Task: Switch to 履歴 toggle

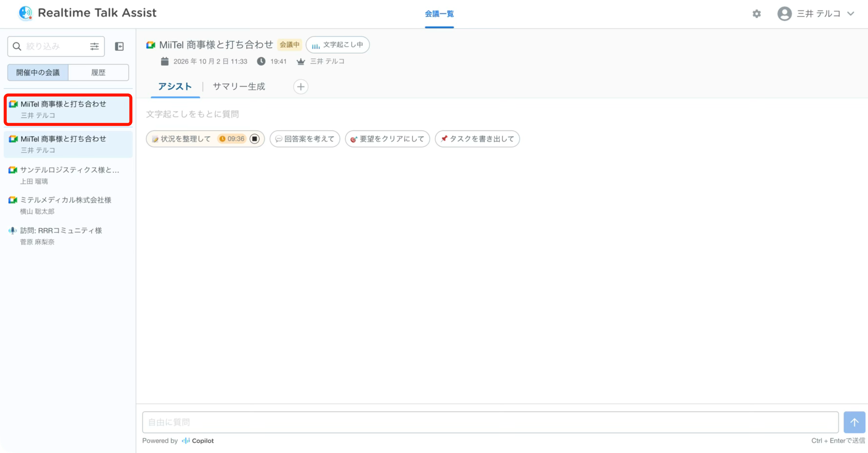Action: click(98, 72)
